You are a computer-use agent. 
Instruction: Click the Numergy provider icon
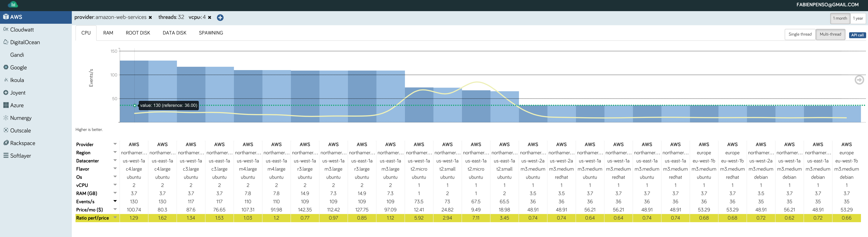pyautogui.click(x=6, y=118)
